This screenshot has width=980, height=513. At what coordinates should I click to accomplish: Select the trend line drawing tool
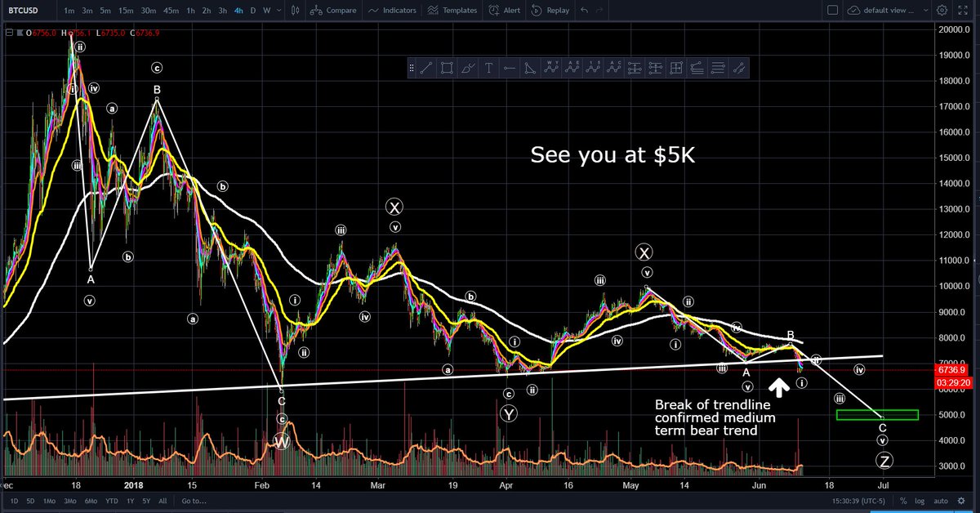[426, 69]
